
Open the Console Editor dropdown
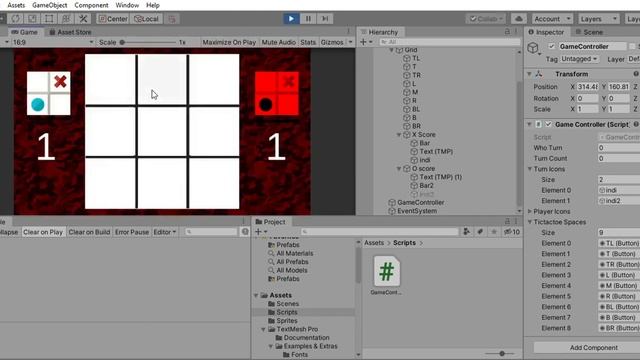(x=164, y=232)
